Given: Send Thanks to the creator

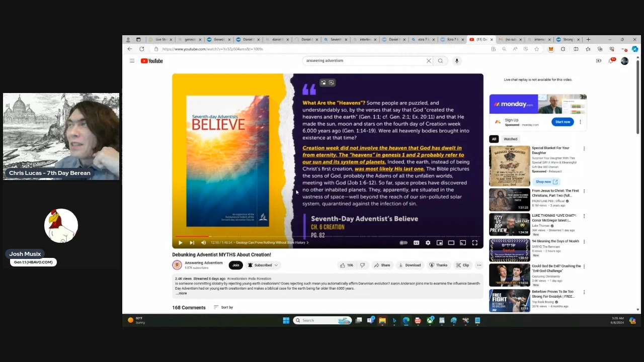Looking at the screenshot, I should point(438,265).
